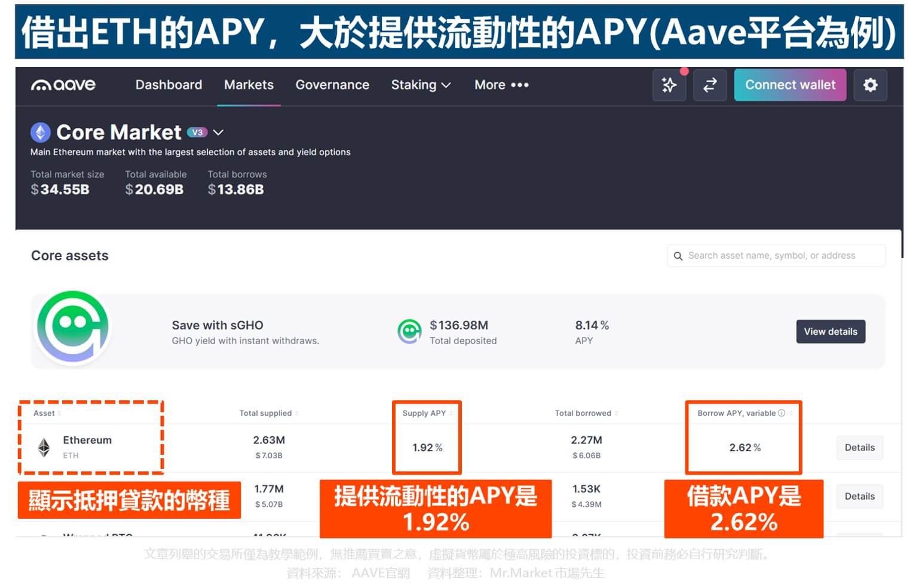Click the 1.92% supply APY value

tap(427, 448)
